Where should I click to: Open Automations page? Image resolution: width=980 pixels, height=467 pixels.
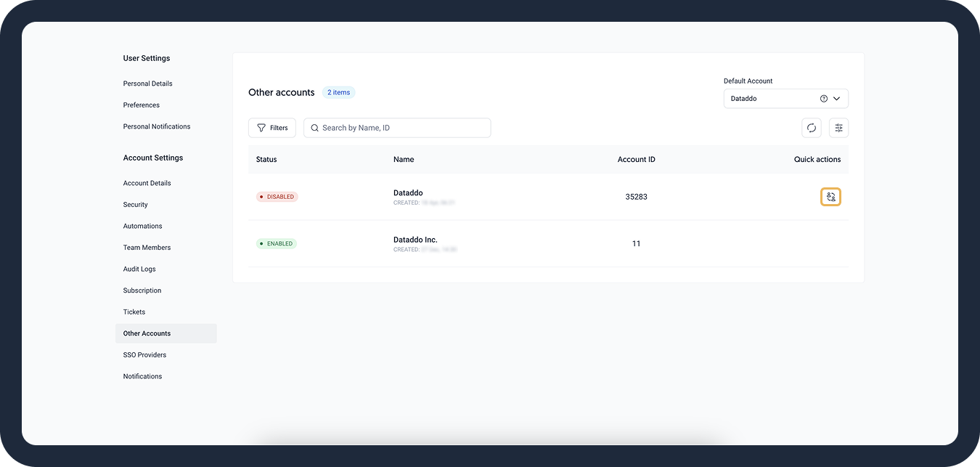[x=143, y=226]
